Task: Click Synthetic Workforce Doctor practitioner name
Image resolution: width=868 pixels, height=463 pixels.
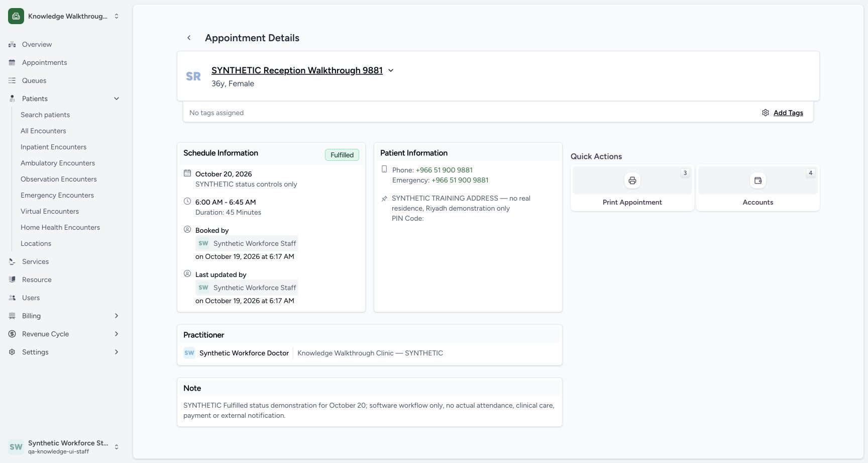Action: 244,353
